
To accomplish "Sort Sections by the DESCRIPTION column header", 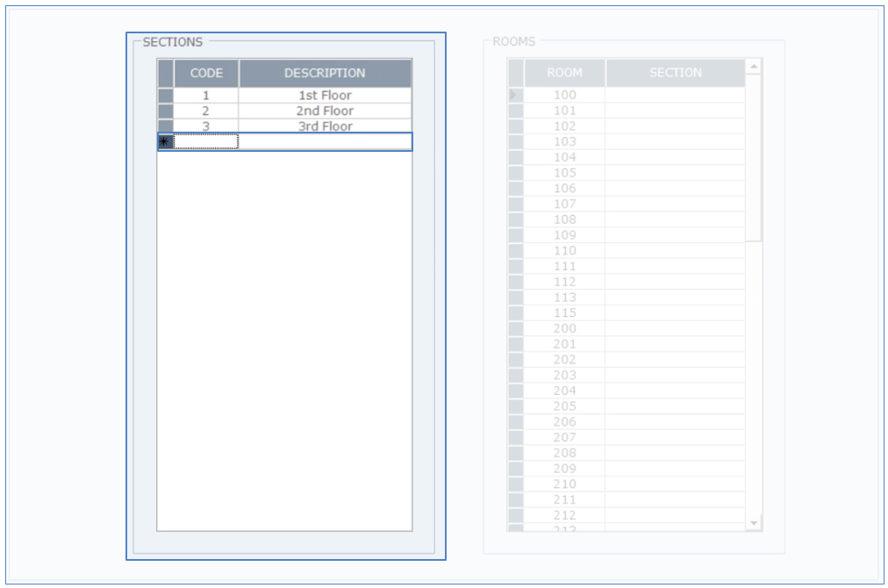I will (x=325, y=73).
